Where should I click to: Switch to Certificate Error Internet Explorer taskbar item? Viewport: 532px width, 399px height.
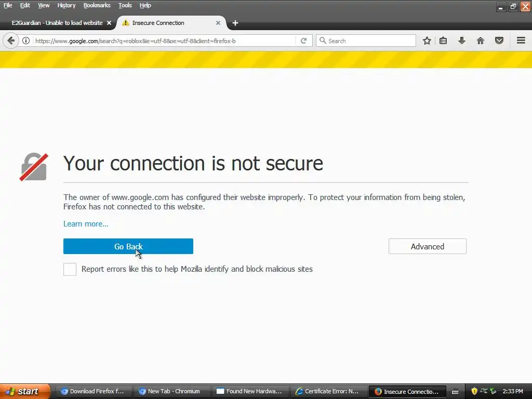click(x=327, y=391)
